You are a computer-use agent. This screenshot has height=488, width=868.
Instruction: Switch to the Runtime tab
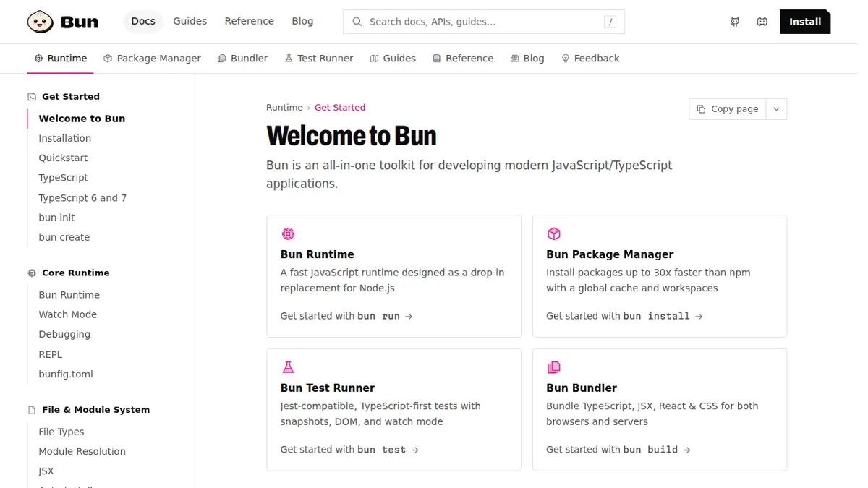point(61,59)
